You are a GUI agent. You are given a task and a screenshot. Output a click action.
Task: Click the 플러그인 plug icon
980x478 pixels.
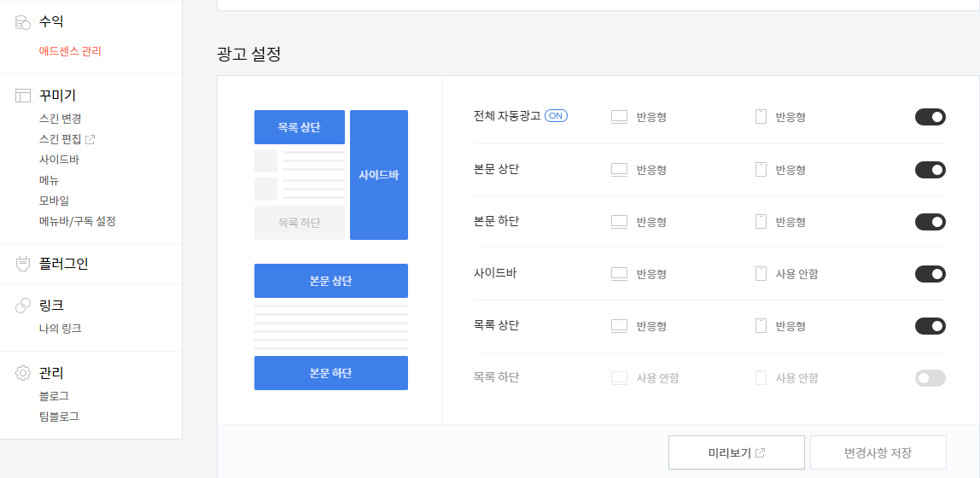click(22, 264)
